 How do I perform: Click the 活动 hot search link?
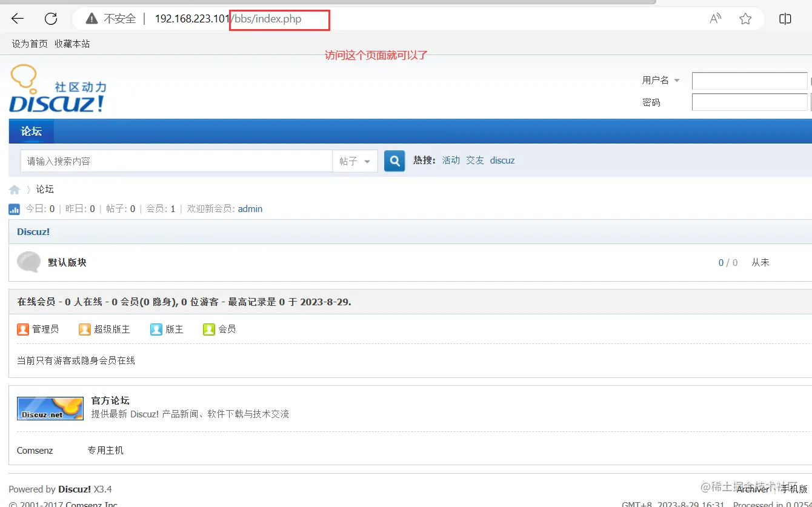451,161
